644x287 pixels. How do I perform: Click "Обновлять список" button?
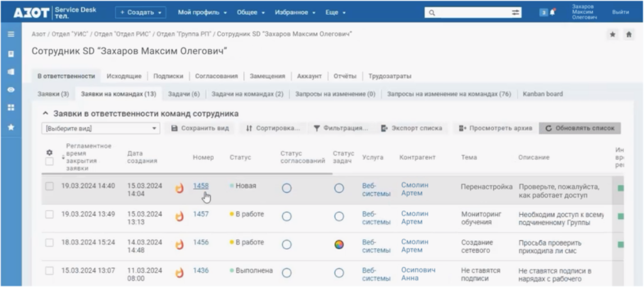579,128
